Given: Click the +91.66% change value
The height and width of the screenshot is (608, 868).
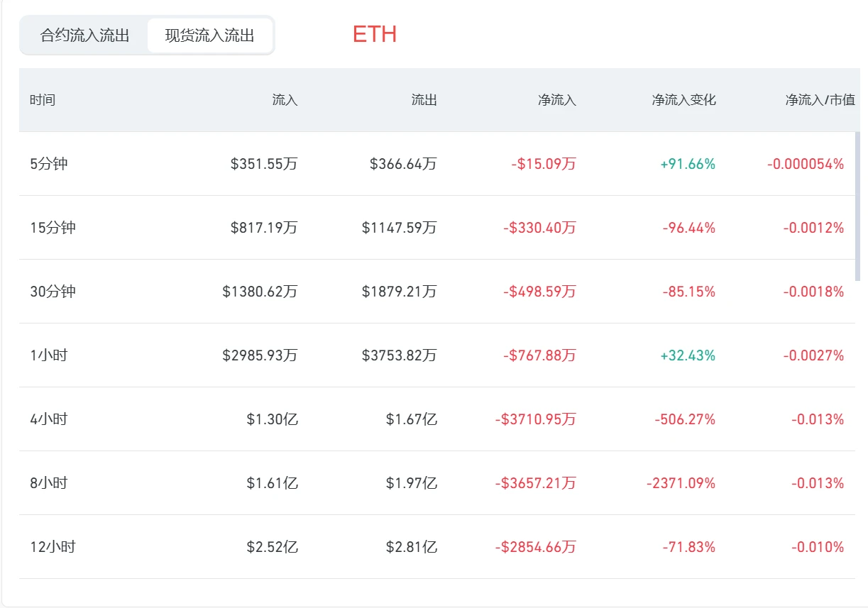Looking at the screenshot, I should click(688, 164).
